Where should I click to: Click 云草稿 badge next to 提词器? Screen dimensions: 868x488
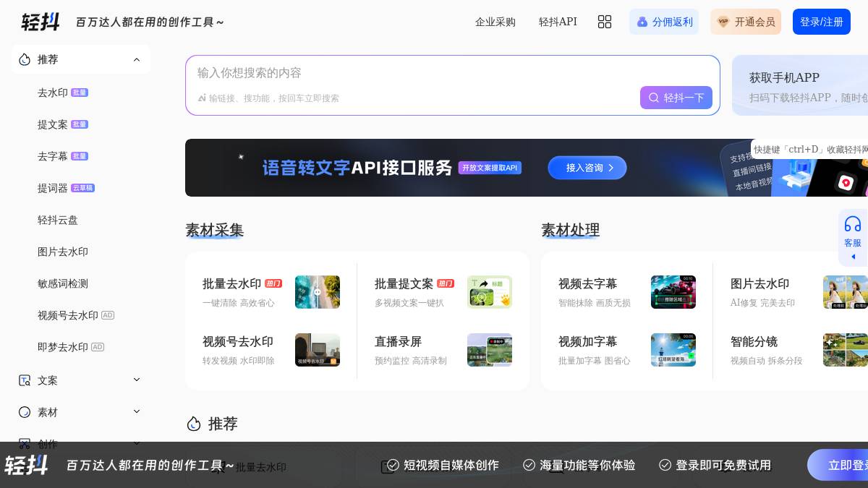[x=82, y=188]
